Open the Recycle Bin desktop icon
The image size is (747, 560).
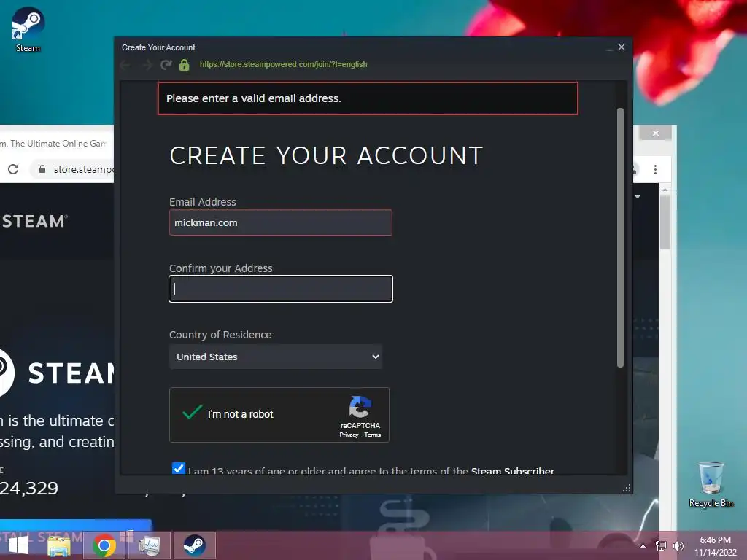tap(711, 484)
